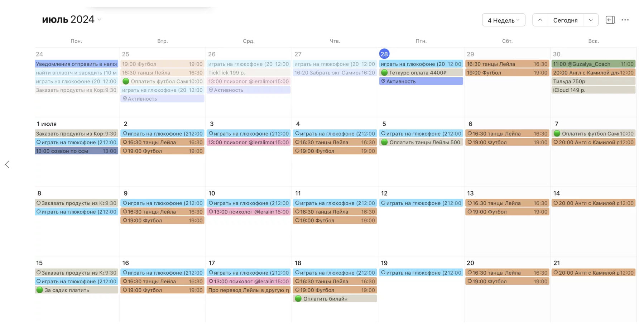The image size is (644, 327).
Task: Go to previous period with up arrow
Action: coord(540,20)
